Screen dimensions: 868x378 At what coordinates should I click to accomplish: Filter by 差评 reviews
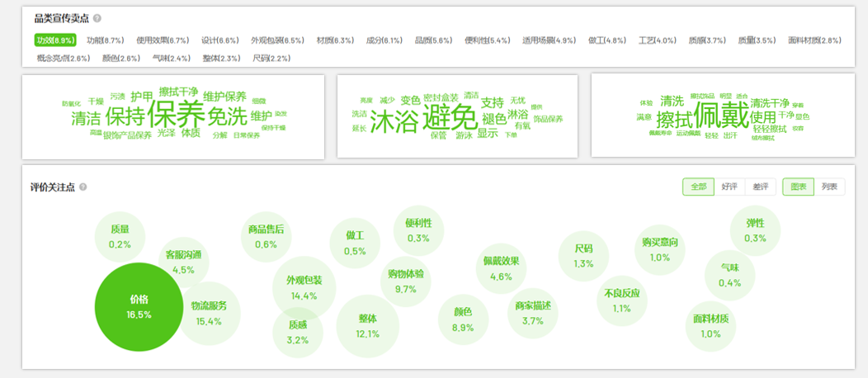click(x=760, y=187)
